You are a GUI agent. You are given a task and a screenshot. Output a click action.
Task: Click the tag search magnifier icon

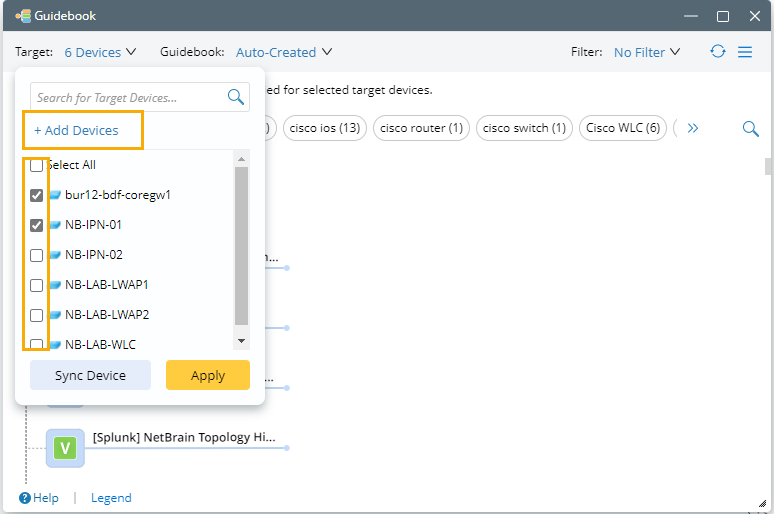pos(750,128)
